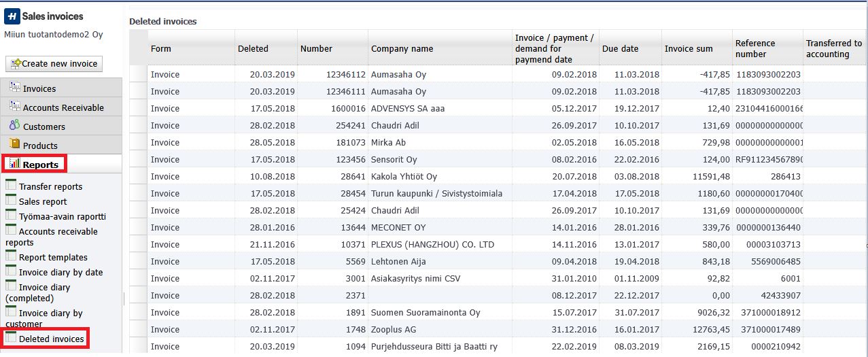Click the Products box icon
868x357 pixels.
15,144
